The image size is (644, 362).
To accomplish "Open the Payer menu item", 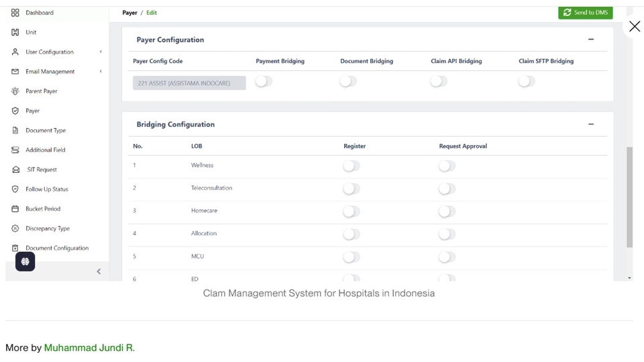I will pos(32,111).
